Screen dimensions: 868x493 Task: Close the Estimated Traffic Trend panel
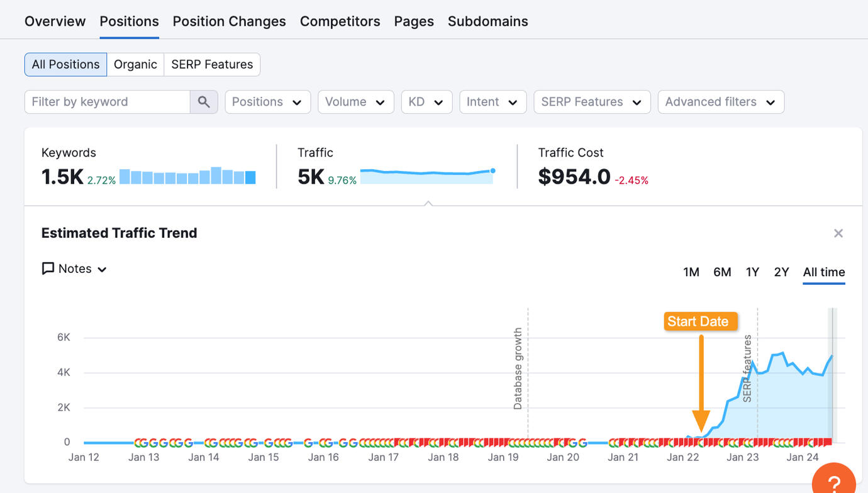pos(838,233)
